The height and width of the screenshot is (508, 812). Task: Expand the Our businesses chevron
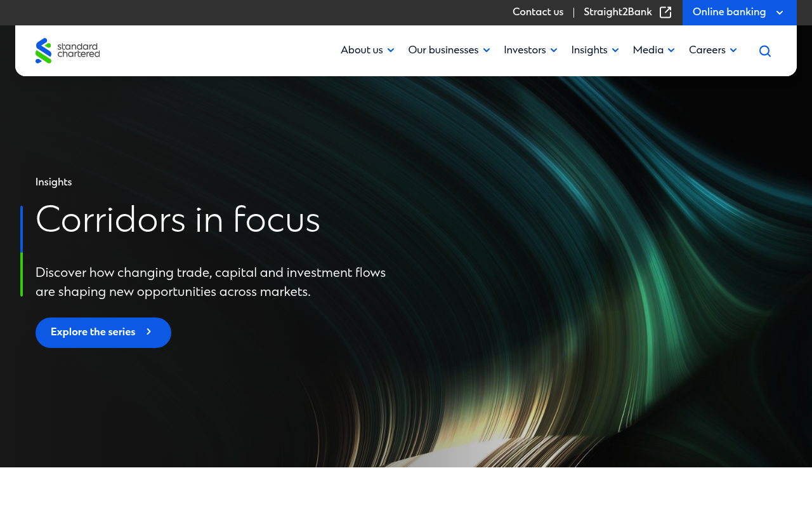pyautogui.click(x=487, y=50)
